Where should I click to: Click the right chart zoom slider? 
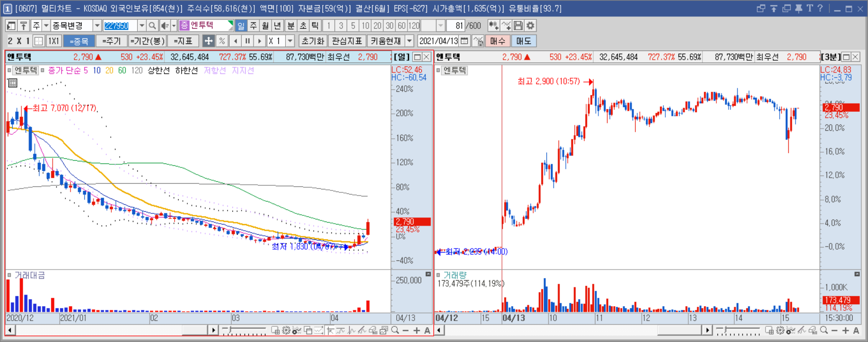click(x=738, y=330)
